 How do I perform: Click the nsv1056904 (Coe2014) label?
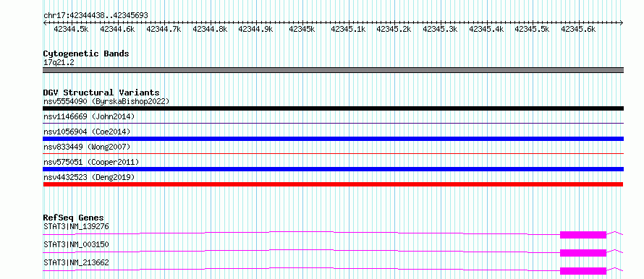click(87, 132)
